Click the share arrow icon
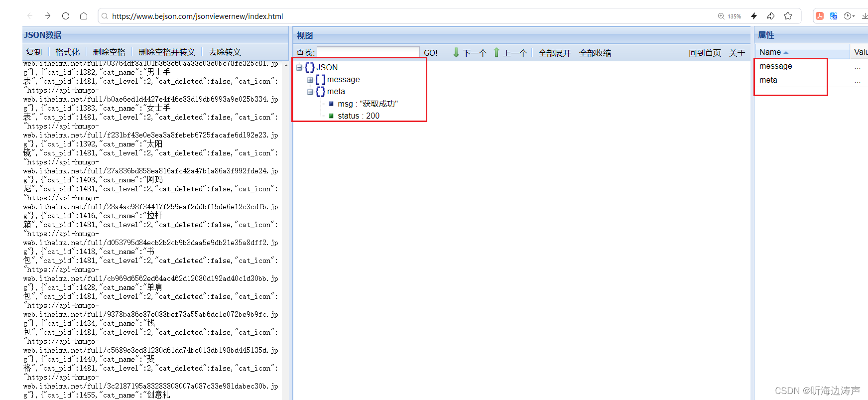 771,16
